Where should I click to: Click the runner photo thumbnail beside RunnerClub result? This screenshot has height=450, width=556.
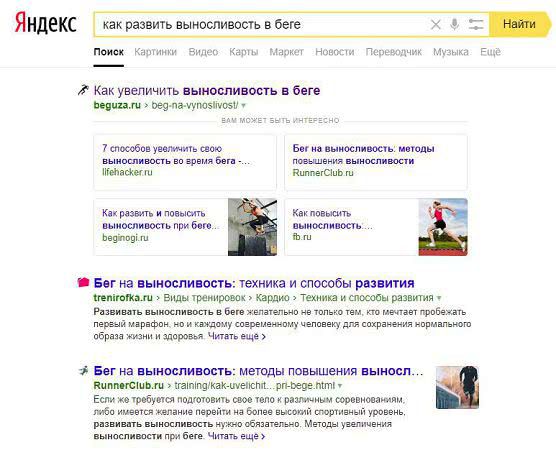coord(457,387)
